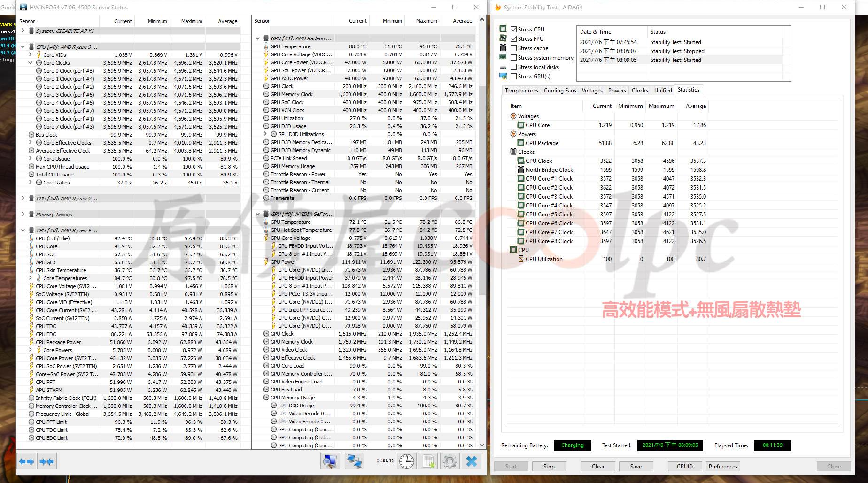868x483 pixels.
Task: Click the HWiNFO64 title bar app icon
Action: click(x=23, y=7)
